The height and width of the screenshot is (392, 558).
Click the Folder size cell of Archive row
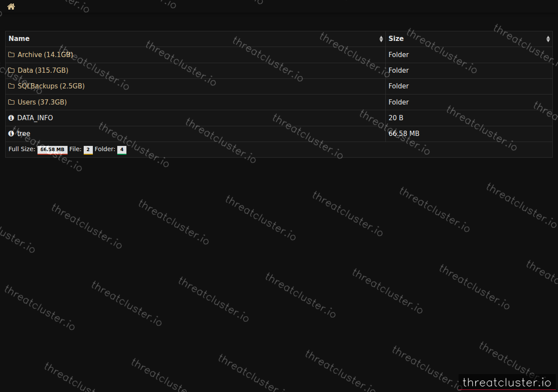(469, 55)
